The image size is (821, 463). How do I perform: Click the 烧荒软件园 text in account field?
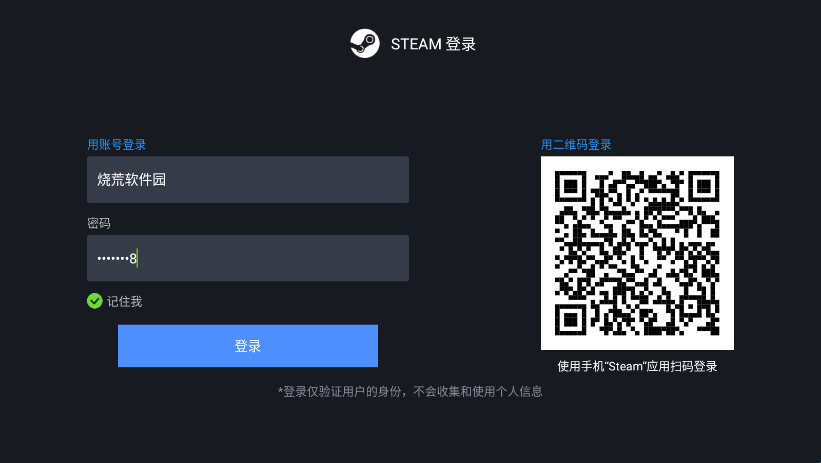[131, 180]
